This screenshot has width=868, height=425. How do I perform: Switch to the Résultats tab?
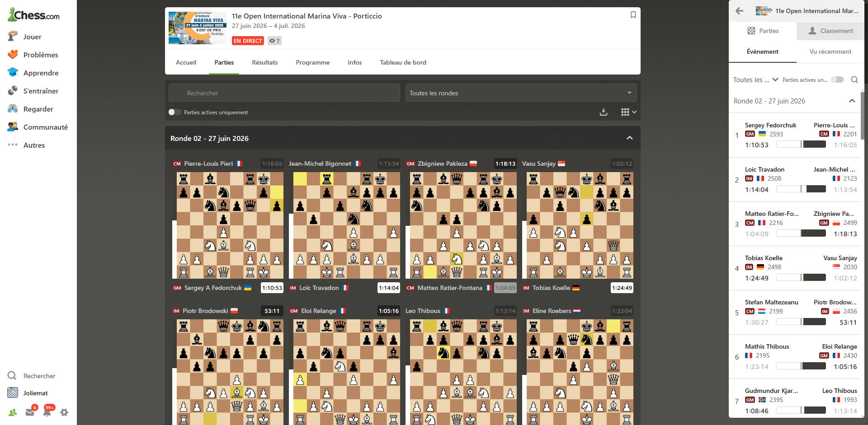point(265,62)
